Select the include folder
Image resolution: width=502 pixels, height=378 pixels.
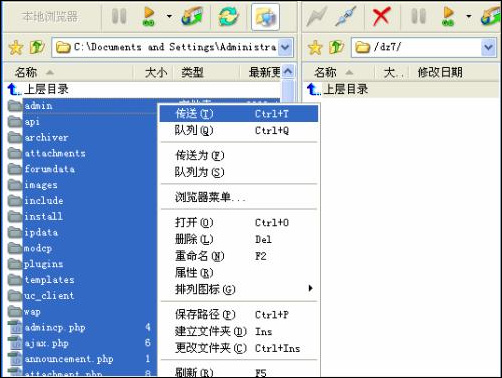click(x=44, y=200)
